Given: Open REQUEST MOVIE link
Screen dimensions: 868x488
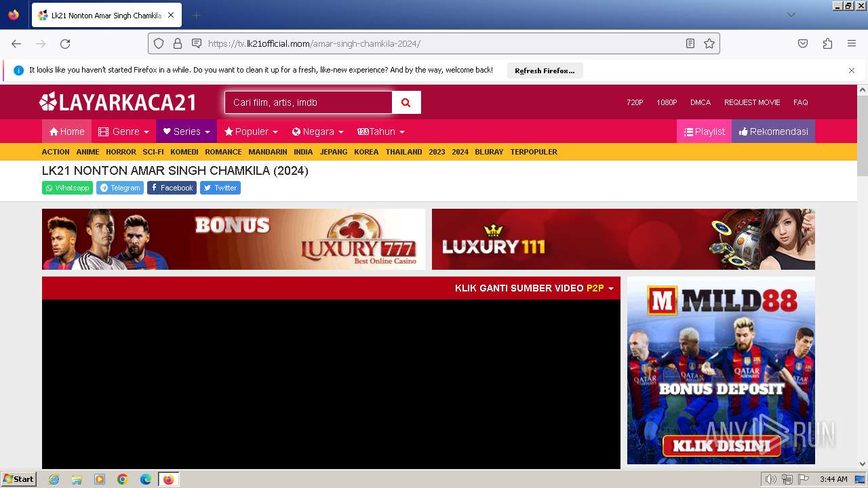Looking at the screenshot, I should pyautogui.click(x=752, y=102).
